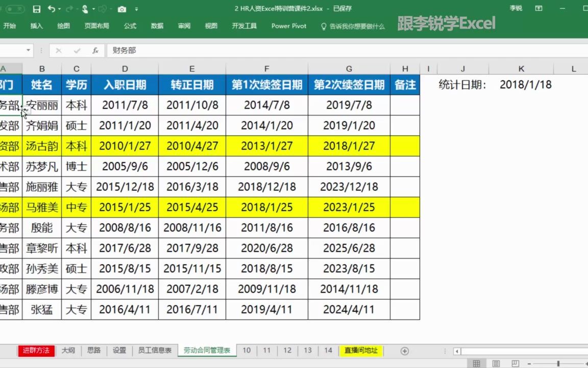Switch to the 数据 ribbon tab
The image size is (588, 368).
click(157, 26)
